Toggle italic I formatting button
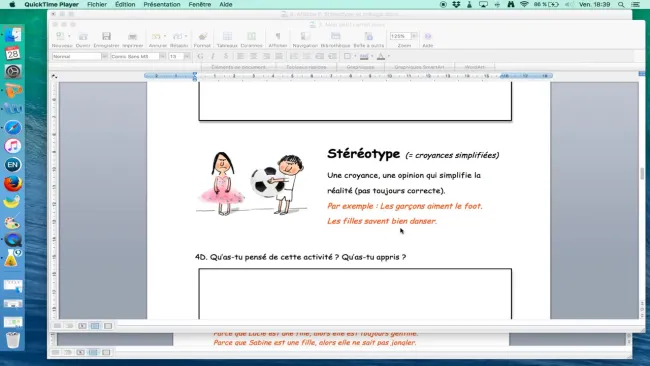This screenshot has width=650, height=366. pyautogui.click(x=213, y=56)
